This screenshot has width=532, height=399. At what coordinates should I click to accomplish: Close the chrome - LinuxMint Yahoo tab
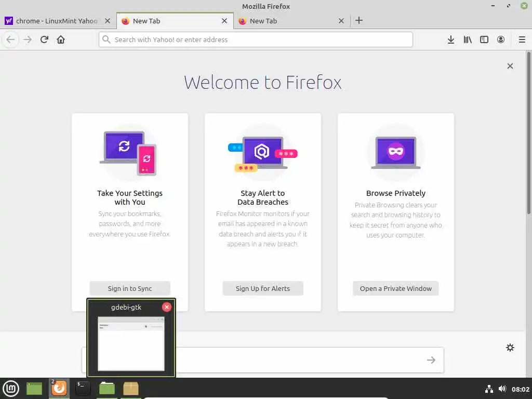point(108,21)
